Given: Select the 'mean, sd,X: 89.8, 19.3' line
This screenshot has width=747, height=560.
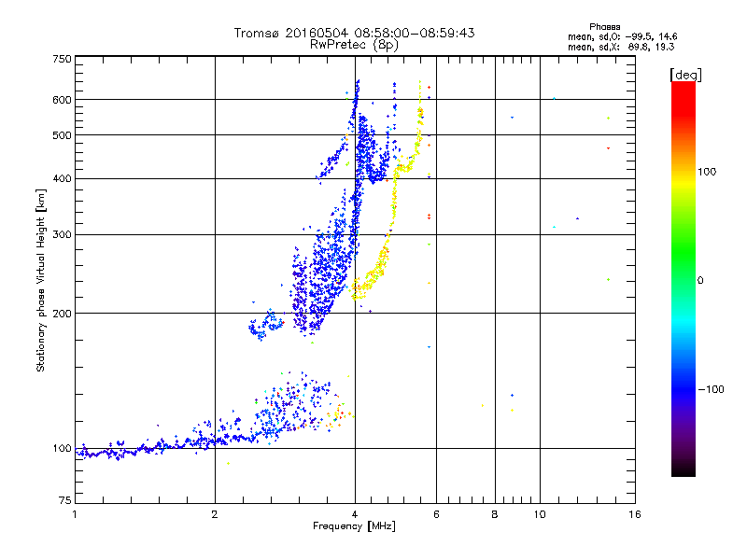Looking at the screenshot, I should tap(621, 47).
